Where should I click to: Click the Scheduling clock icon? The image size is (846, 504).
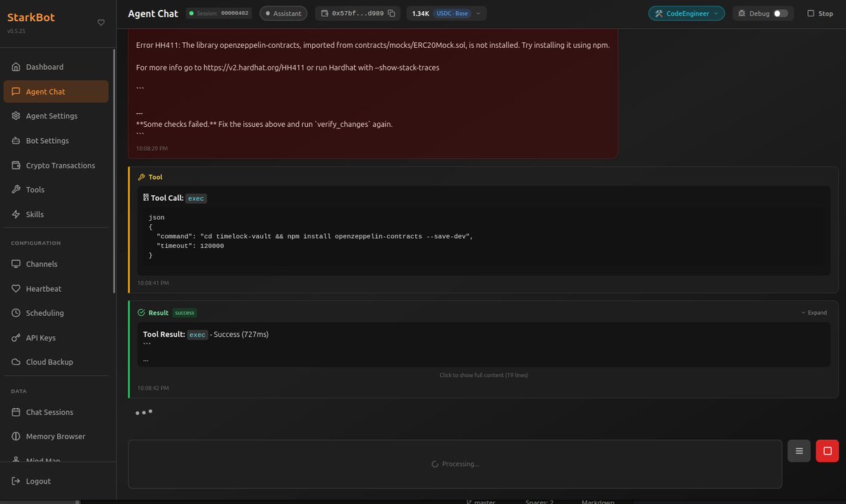click(x=16, y=313)
